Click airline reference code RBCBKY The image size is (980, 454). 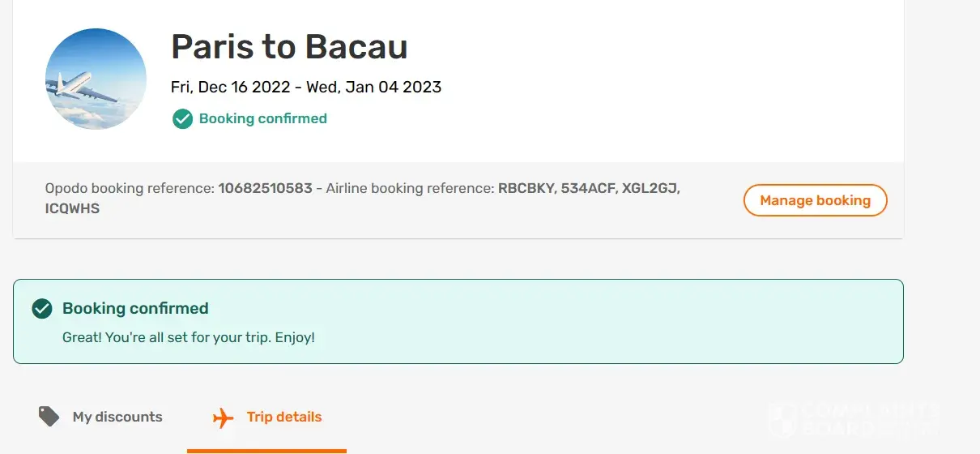pos(526,189)
